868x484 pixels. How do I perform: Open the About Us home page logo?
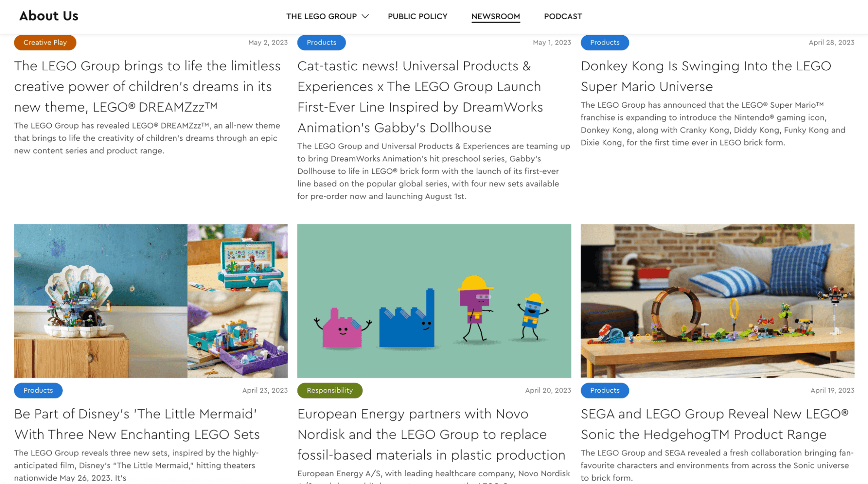point(49,16)
